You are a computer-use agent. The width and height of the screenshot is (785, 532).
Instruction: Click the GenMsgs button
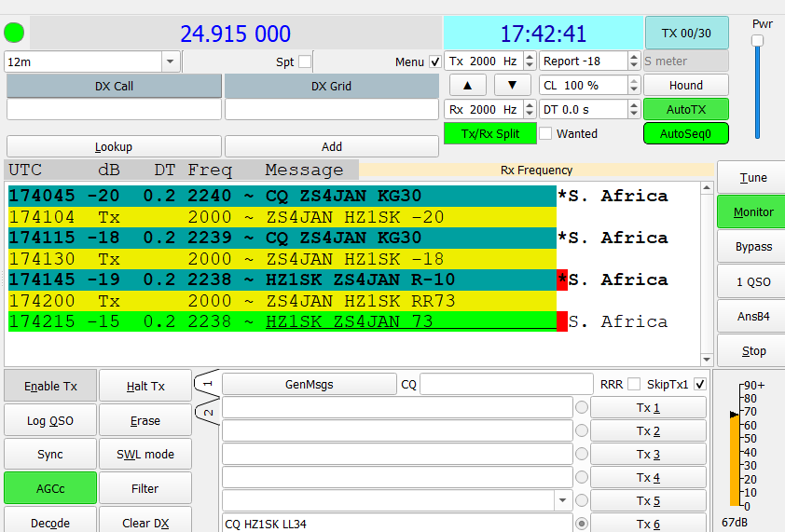coord(309,385)
